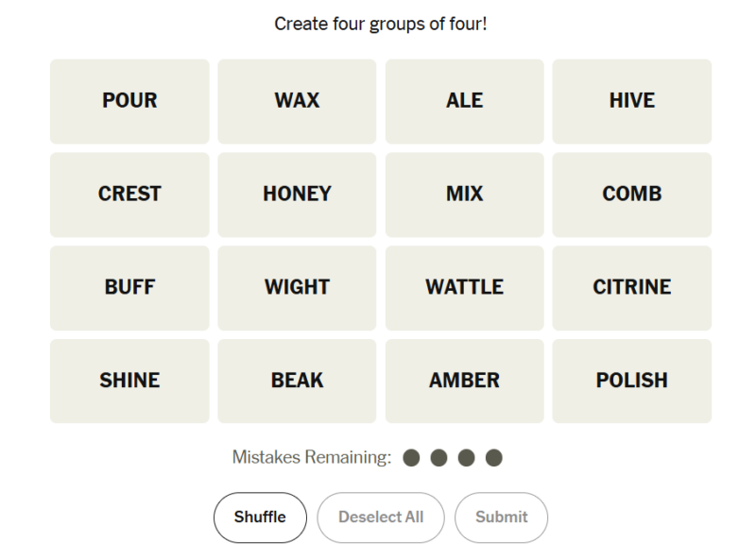Click the first mistakes remaining dot
756x559 pixels.
pos(411,458)
